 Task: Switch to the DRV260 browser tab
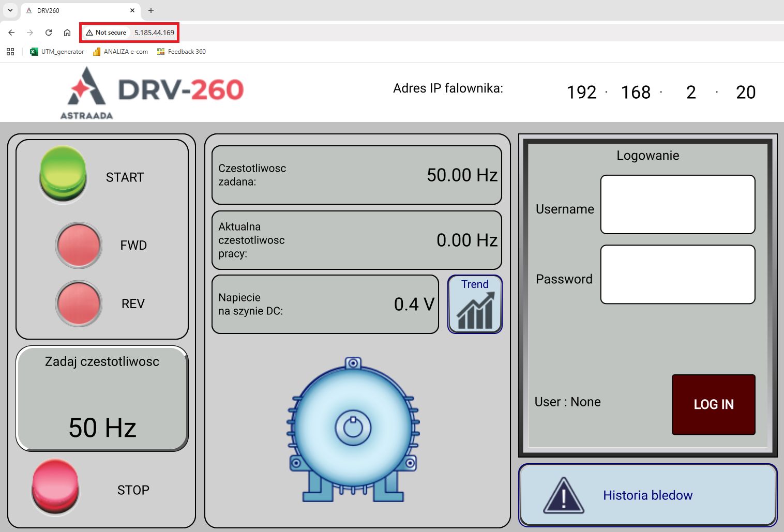[78, 10]
